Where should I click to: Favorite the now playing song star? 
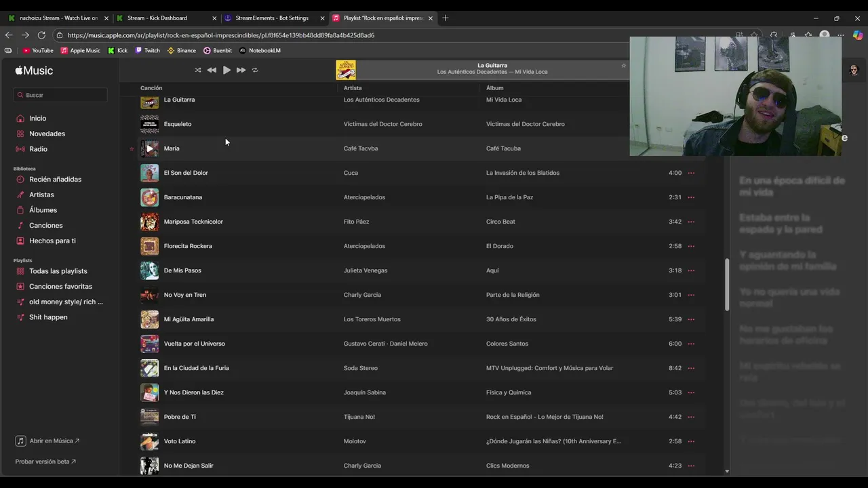point(624,66)
